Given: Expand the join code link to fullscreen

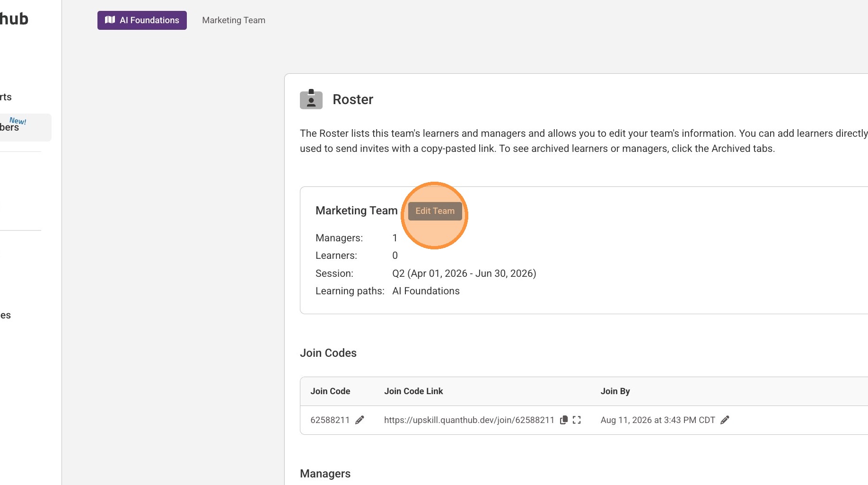Looking at the screenshot, I should (577, 420).
